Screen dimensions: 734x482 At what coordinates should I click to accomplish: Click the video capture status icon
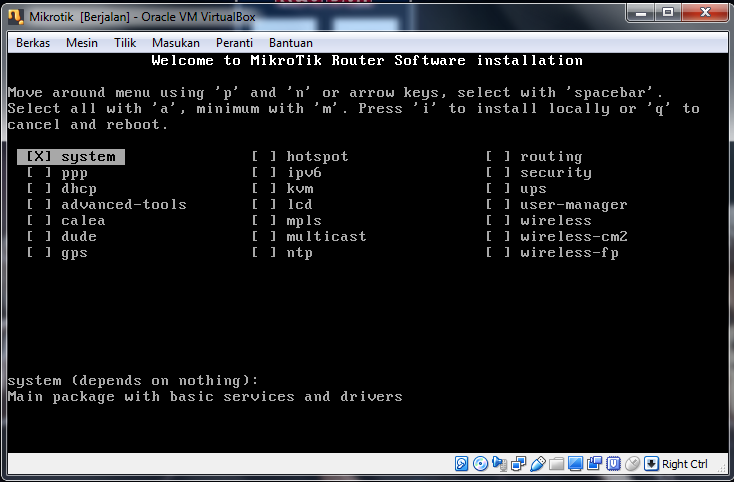point(595,464)
